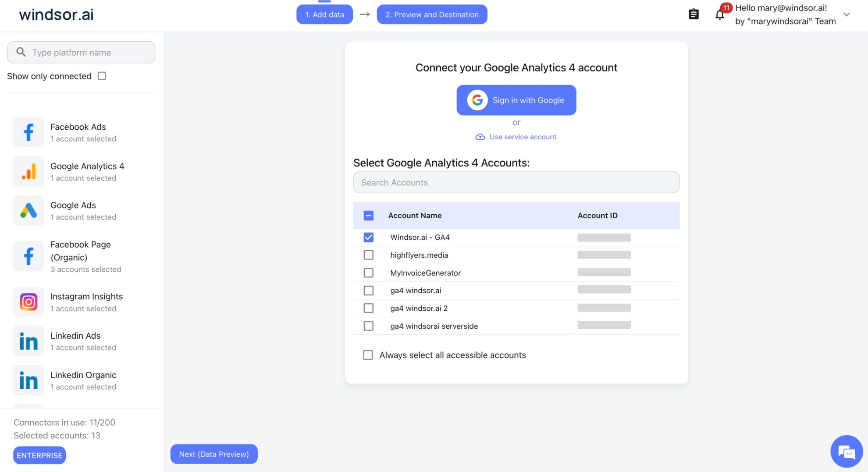
Task: Click Selected accounts: 13 text
Action: coord(57,436)
